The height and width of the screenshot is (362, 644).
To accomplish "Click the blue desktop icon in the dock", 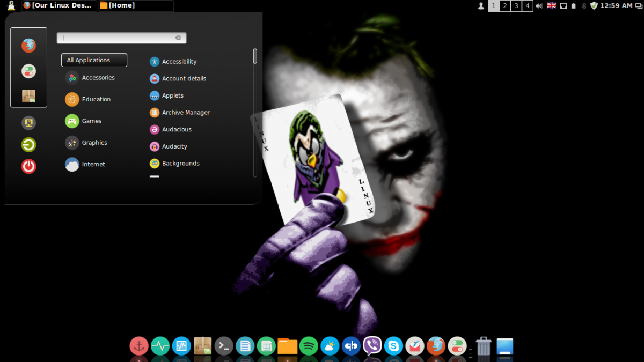I will [x=505, y=346].
